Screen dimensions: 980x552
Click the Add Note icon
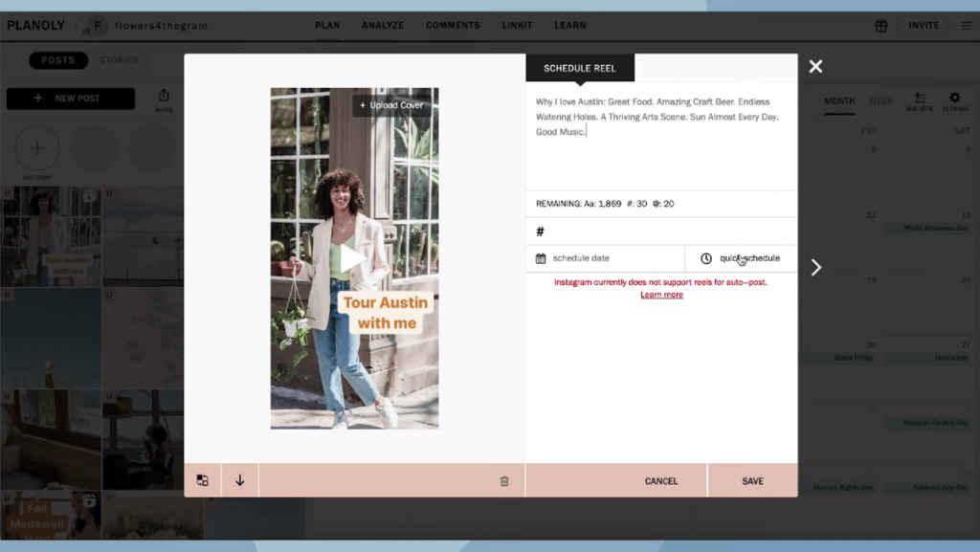pyautogui.click(x=920, y=101)
